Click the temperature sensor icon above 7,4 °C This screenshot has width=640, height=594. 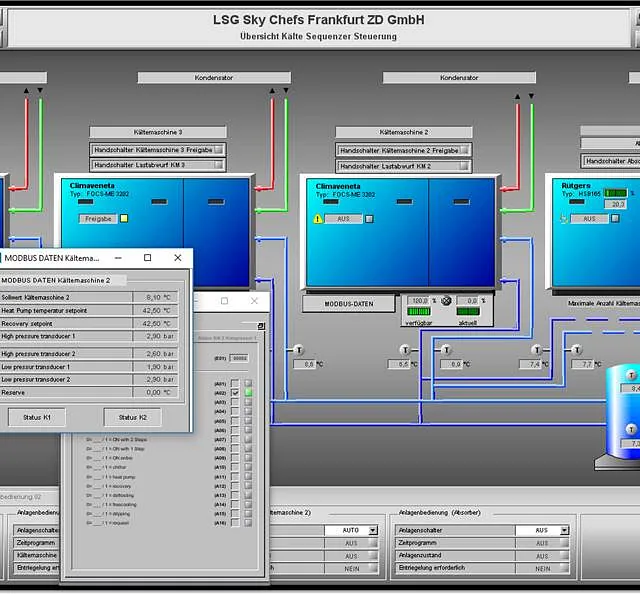click(536, 350)
